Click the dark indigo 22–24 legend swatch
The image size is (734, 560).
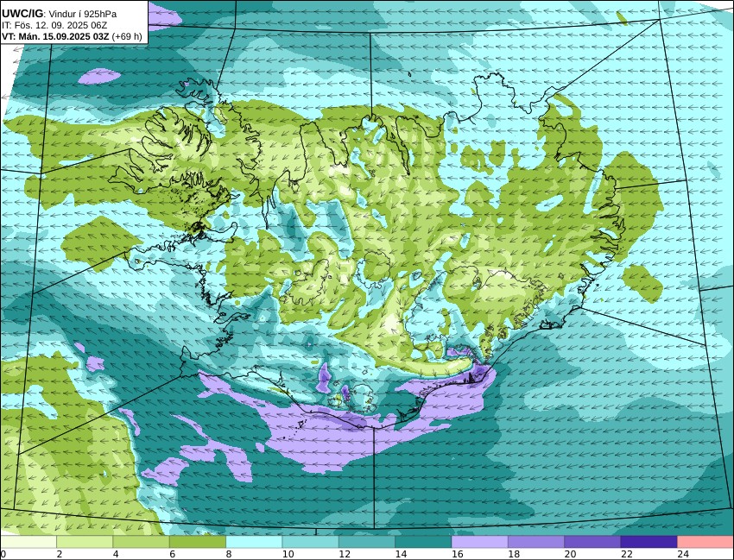coord(649,542)
